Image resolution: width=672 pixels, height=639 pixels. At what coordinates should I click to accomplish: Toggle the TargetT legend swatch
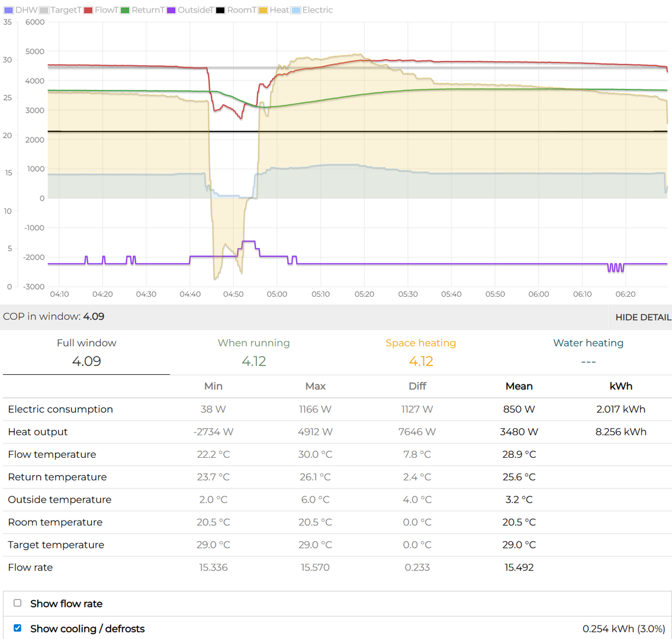(x=44, y=10)
